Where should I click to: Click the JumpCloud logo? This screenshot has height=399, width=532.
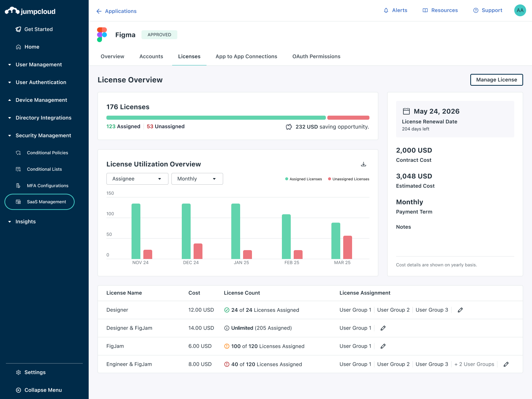pyautogui.click(x=30, y=11)
